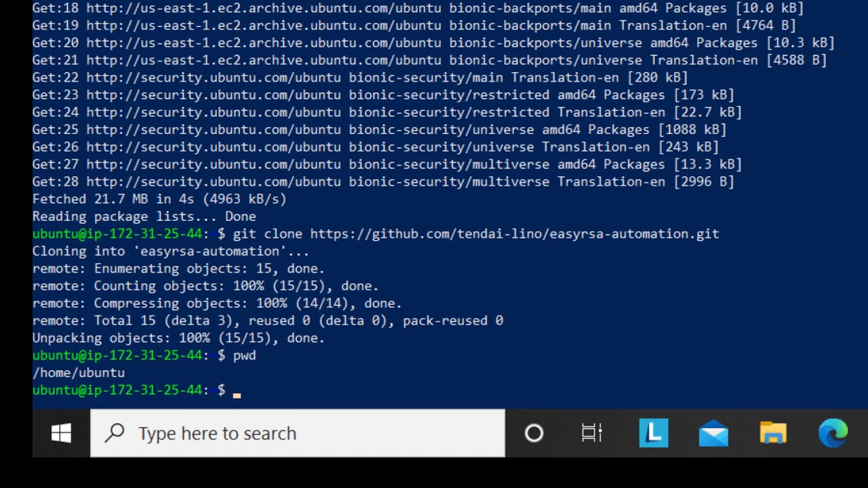Launch Microsoft Edge from taskbar
The height and width of the screenshot is (488, 868).
pyautogui.click(x=833, y=433)
